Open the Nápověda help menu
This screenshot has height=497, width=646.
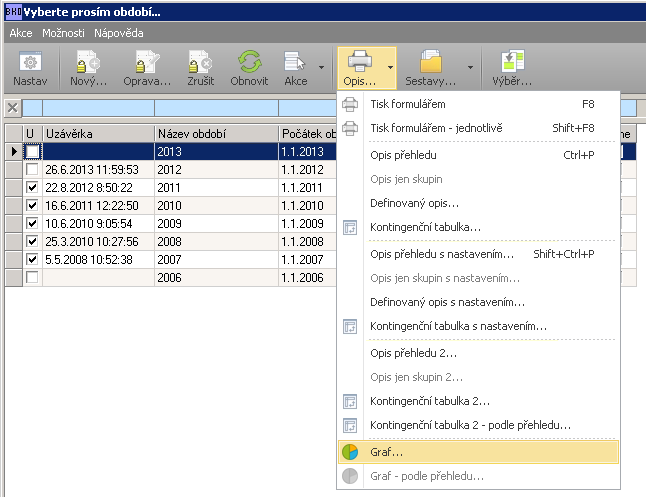point(119,33)
